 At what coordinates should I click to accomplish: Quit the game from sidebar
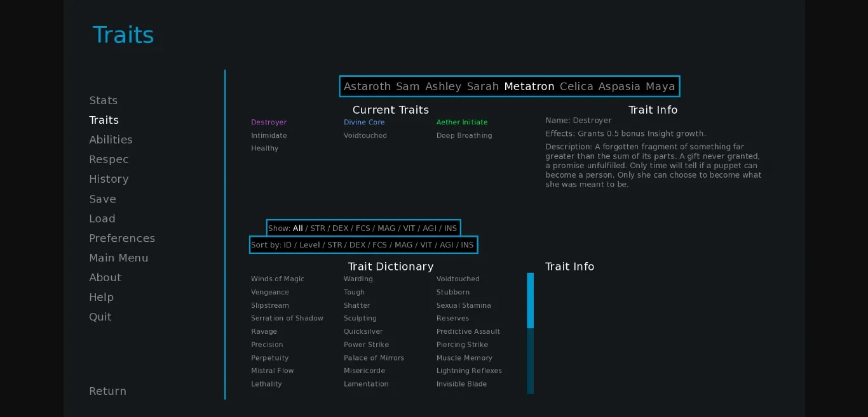coord(100,317)
